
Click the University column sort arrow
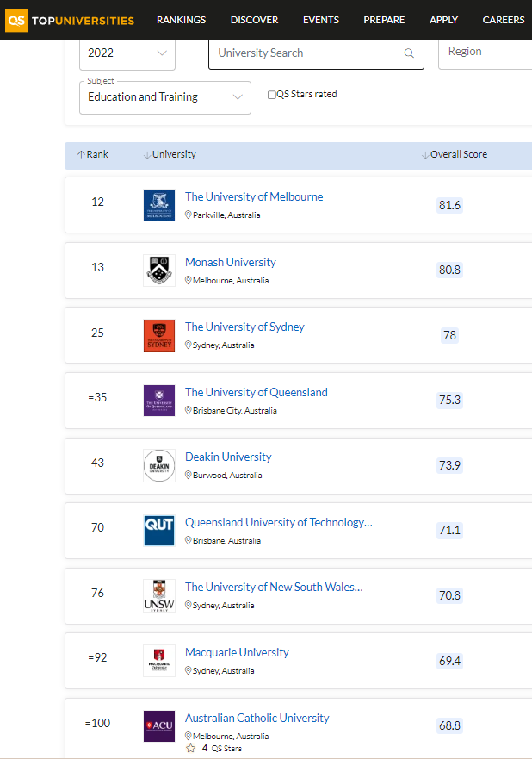[x=147, y=155]
